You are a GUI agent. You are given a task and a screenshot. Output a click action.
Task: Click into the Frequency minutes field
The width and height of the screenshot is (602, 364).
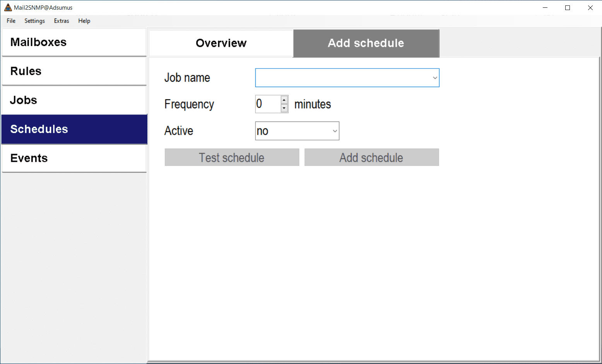pyautogui.click(x=268, y=104)
